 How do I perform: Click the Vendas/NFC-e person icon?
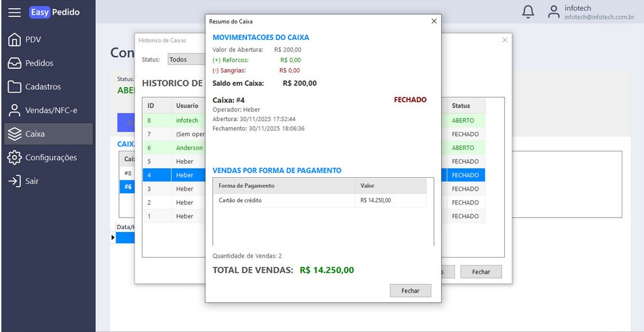[14, 110]
